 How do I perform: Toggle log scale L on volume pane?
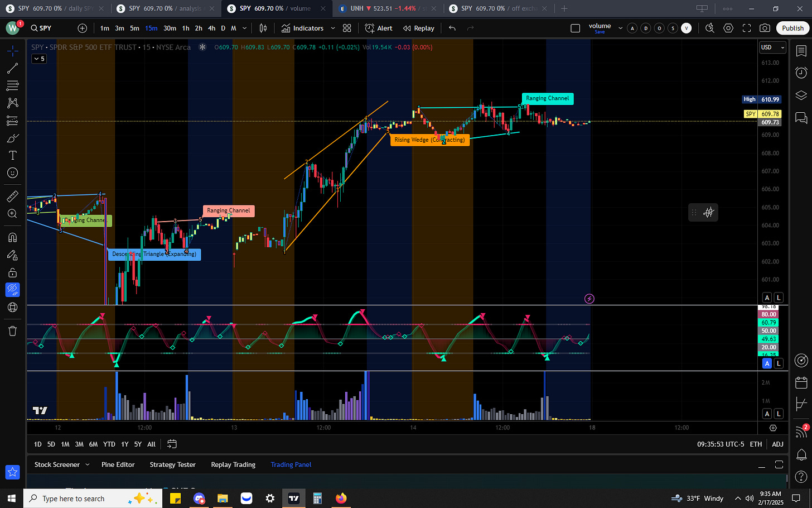tap(779, 414)
